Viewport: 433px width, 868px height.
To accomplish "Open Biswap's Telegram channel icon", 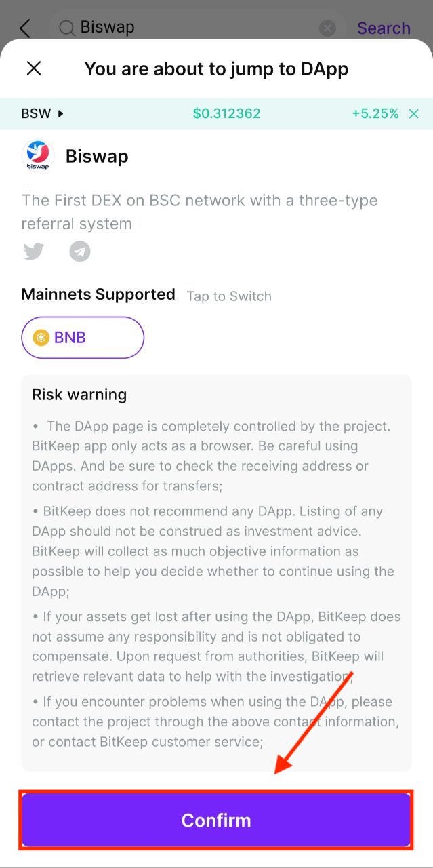I will (80, 252).
